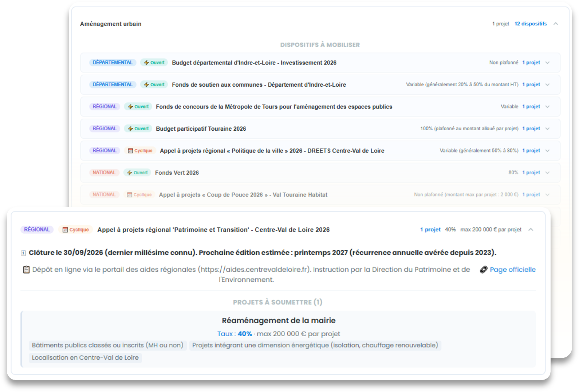Expand the Métropole de Tours fonds row
Screen dimensions: 579x392
(x=547, y=107)
